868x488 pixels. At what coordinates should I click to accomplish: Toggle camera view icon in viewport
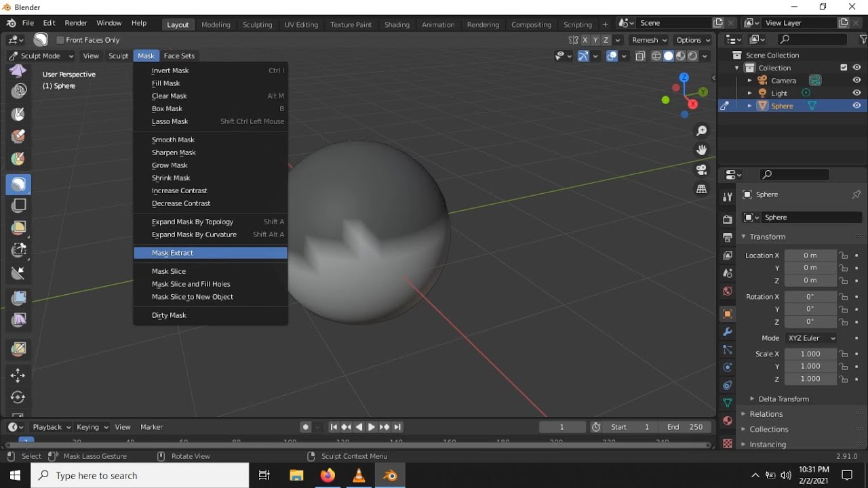point(702,169)
